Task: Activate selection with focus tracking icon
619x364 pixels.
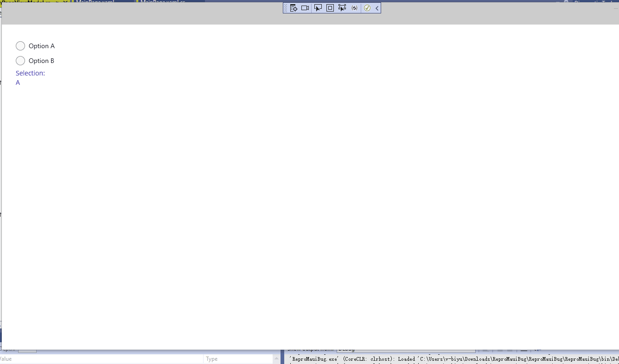Action: coord(342,8)
